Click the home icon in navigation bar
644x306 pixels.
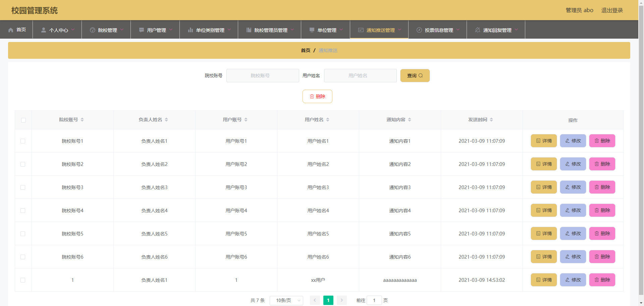pos(11,30)
